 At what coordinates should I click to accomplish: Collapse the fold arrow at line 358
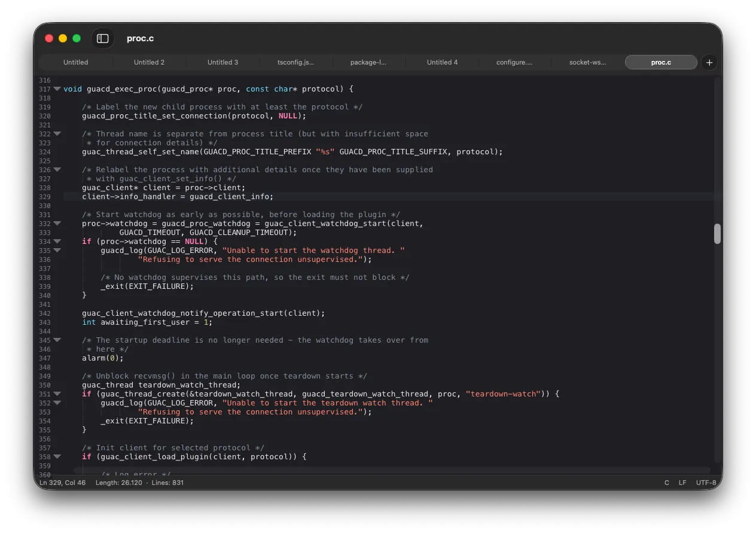click(x=57, y=457)
